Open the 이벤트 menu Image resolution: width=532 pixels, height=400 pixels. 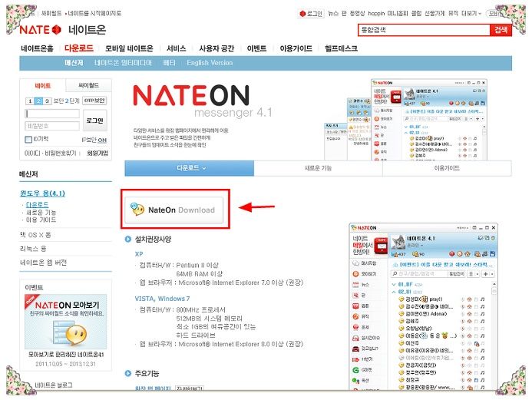pyautogui.click(x=256, y=48)
